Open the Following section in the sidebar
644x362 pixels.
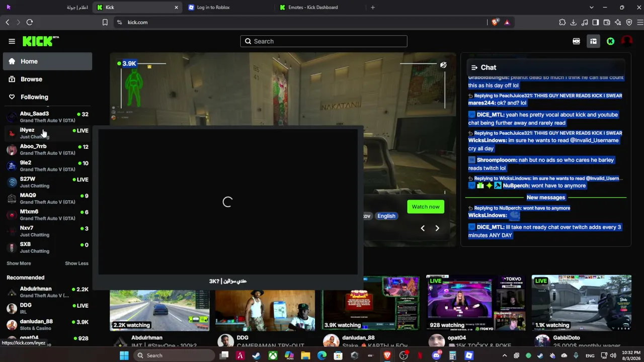coord(47,97)
